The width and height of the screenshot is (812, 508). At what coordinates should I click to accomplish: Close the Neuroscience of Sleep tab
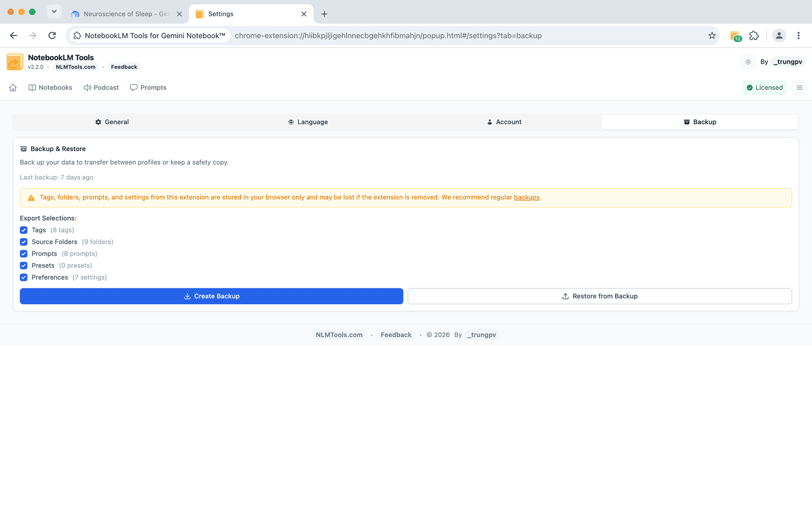[x=179, y=14]
